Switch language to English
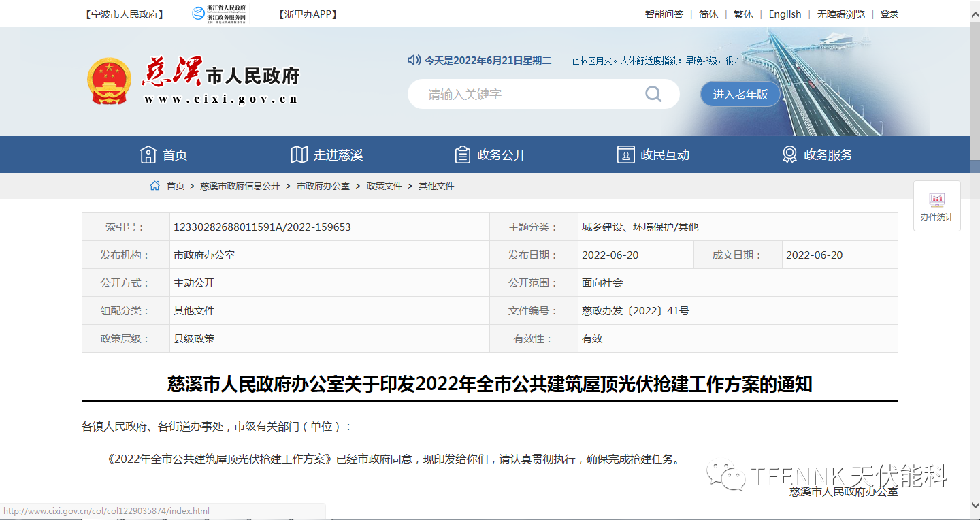The image size is (980, 520). 785,14
